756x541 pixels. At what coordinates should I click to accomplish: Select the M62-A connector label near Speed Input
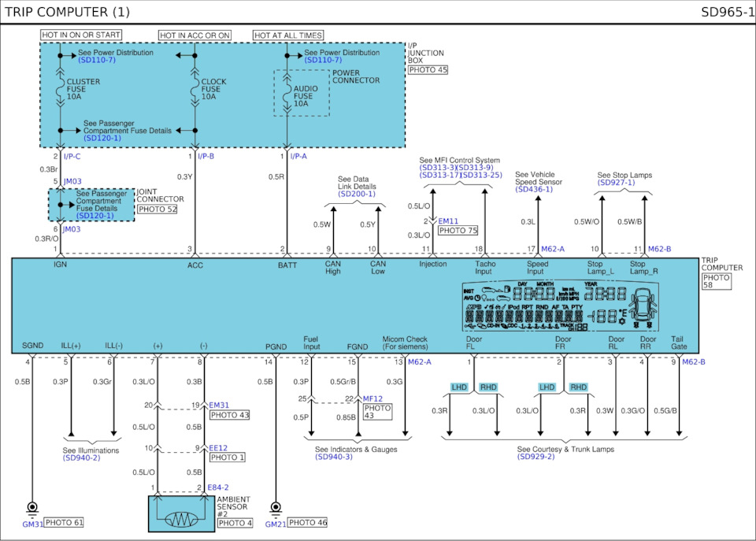[553, 250]
